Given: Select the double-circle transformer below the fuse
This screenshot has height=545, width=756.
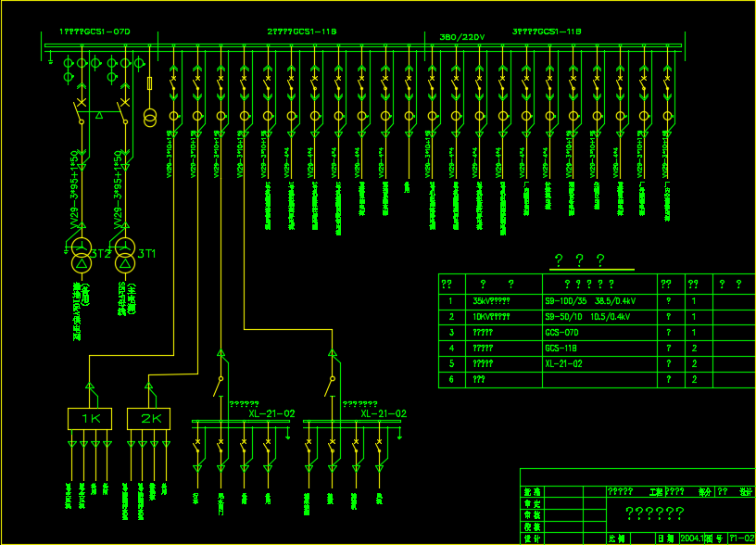Looking at the screenshot, I should pyautogui.click(x=150, y=118).
